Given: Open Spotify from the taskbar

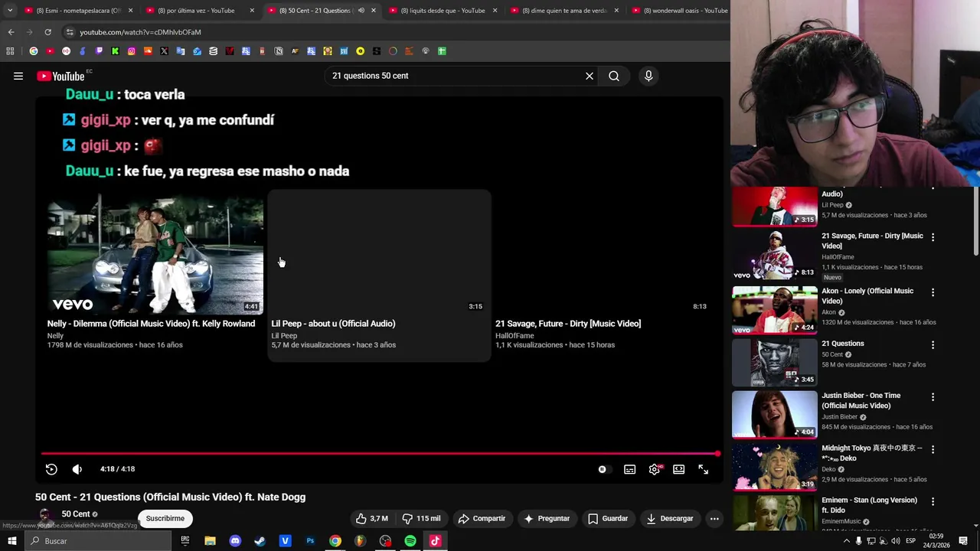Looking at the screenshot, I should [x=410, y=541].
